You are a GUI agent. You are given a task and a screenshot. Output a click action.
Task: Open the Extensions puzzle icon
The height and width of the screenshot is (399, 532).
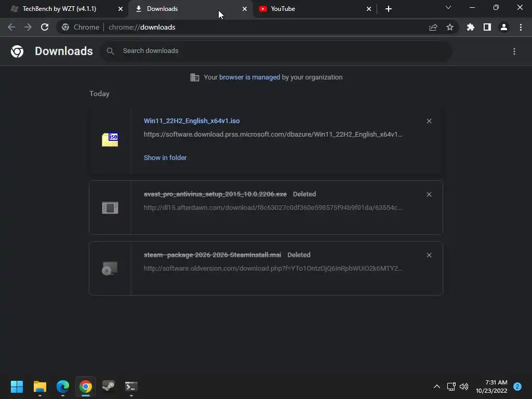click(471, 27)
